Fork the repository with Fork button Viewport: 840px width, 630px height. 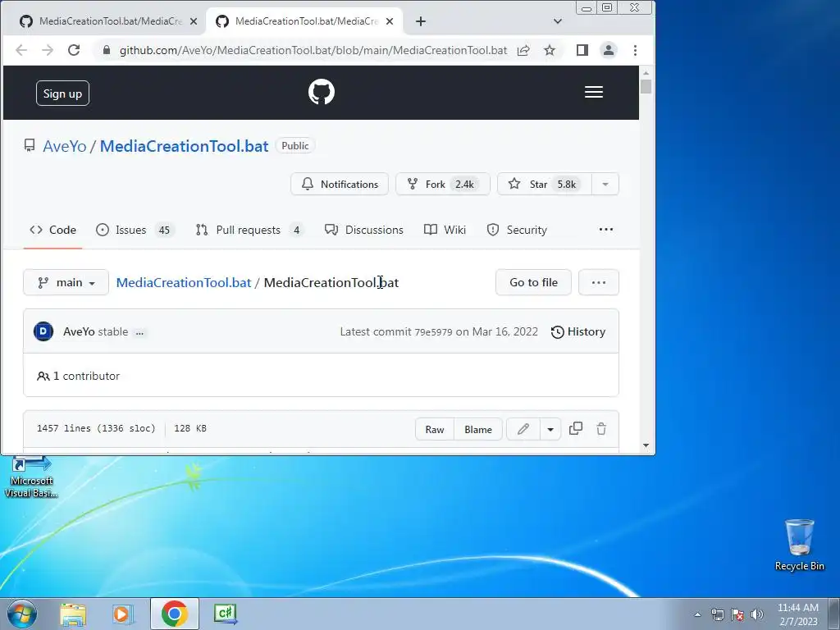tap(442, 184)
